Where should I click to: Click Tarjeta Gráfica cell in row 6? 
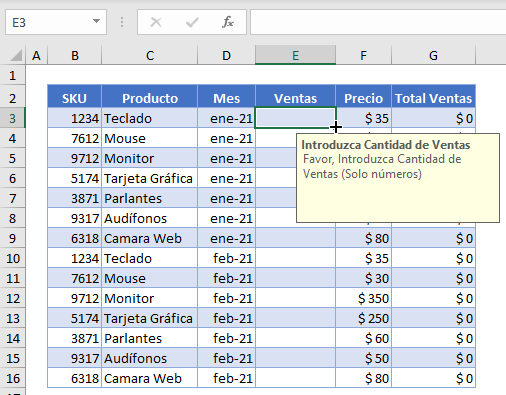pos(150,178)
